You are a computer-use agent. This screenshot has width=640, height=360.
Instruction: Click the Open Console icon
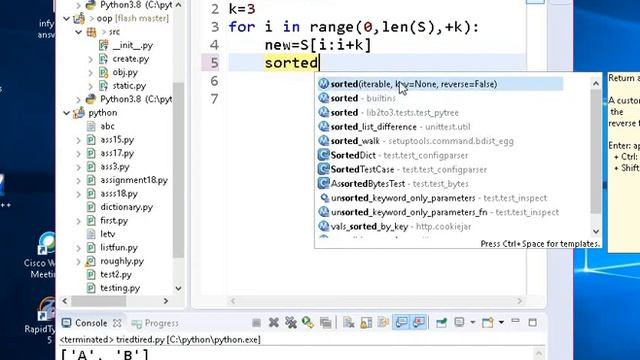coord(488,323)
